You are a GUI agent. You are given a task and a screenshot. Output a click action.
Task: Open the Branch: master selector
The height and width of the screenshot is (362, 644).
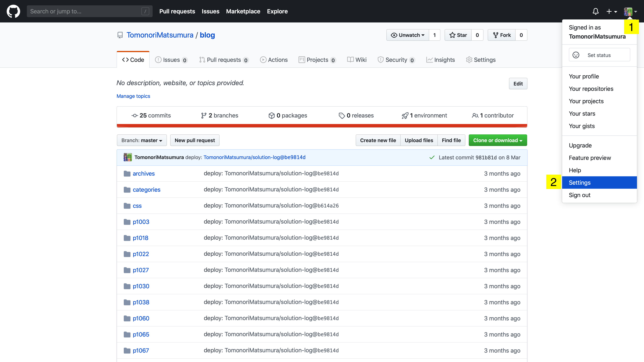coord(142,140)
